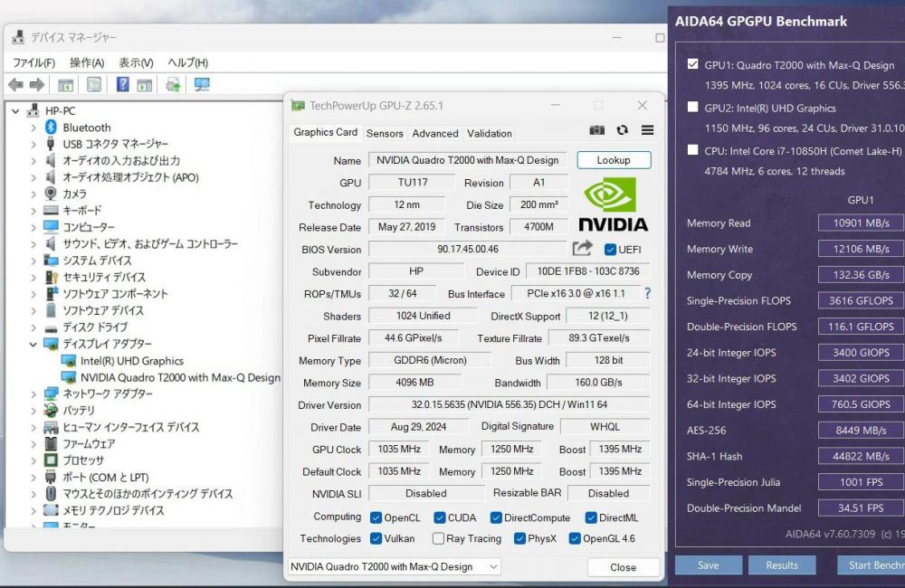
Task: Click the BIOS Version 90.17.45.00.46 field
Action: (468, 250)
